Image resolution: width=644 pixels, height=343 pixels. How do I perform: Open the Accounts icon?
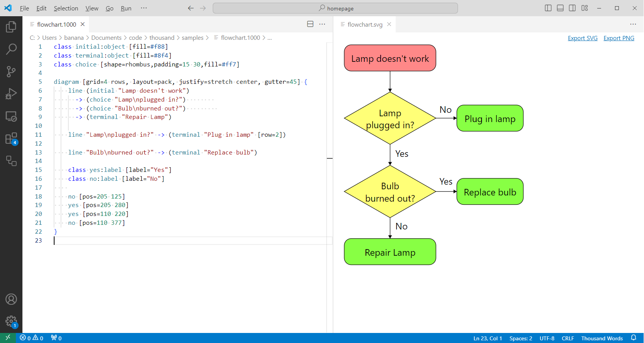tap(11, 299)
